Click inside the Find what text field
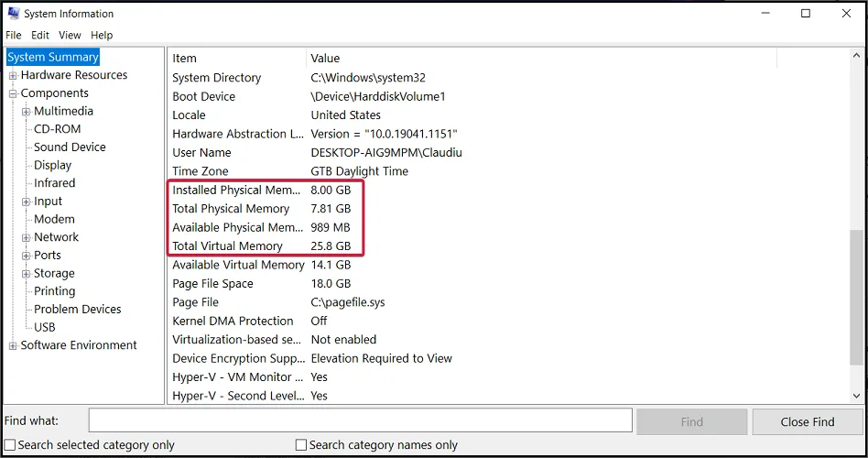Screen dimensions: 868x458 (x=360, y=421)
